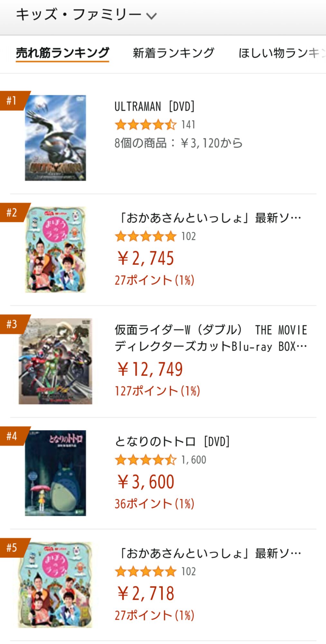Open the となりのトトロ cover thumbnail

[55, 473]
